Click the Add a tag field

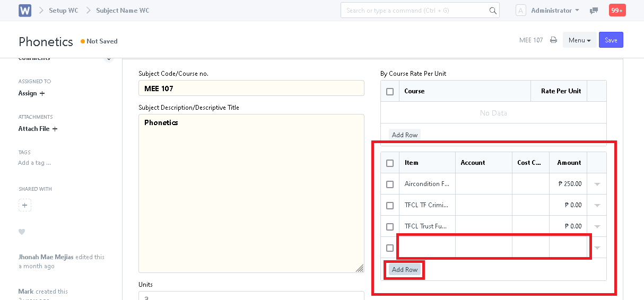coord(34,163)
